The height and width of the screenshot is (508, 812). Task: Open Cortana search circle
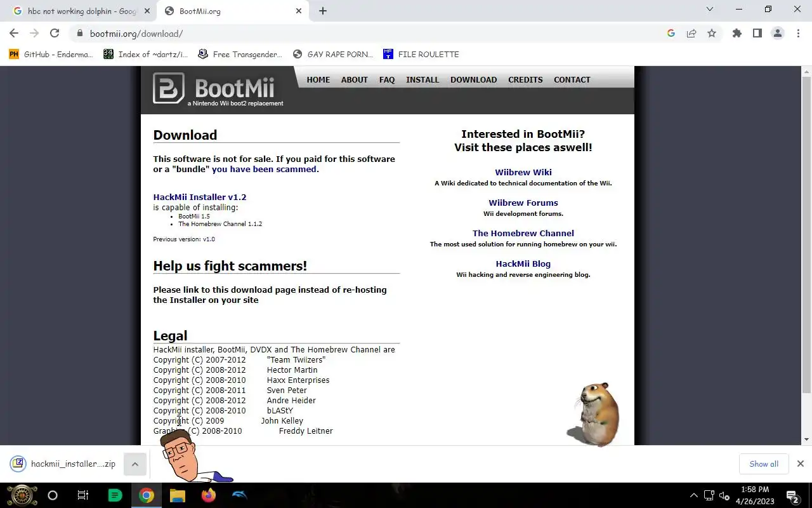click(x=53, y=495)
